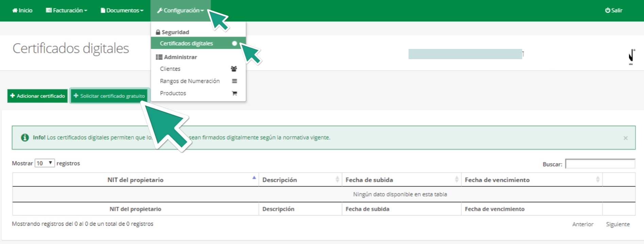
Task: Click the footer 'Fecha de vencimiento' cell
Action: pyautogui.click(x=532, y=209)
